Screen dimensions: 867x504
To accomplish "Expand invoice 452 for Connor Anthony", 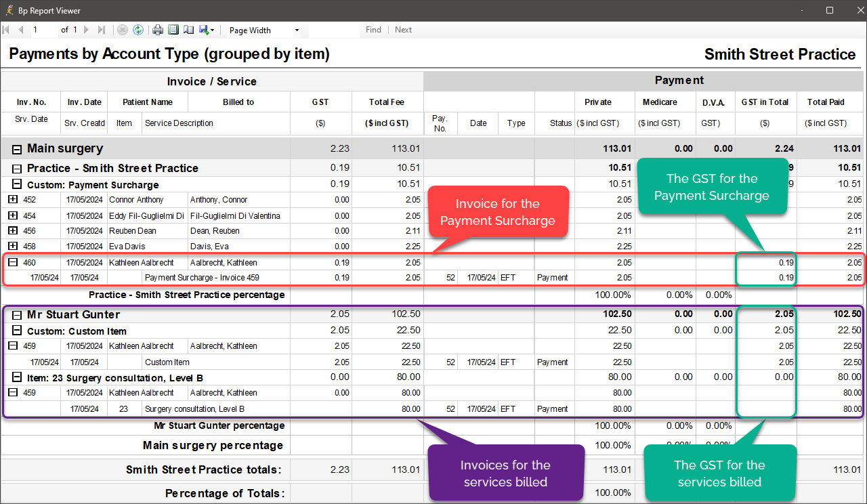I will coord(12,200).
